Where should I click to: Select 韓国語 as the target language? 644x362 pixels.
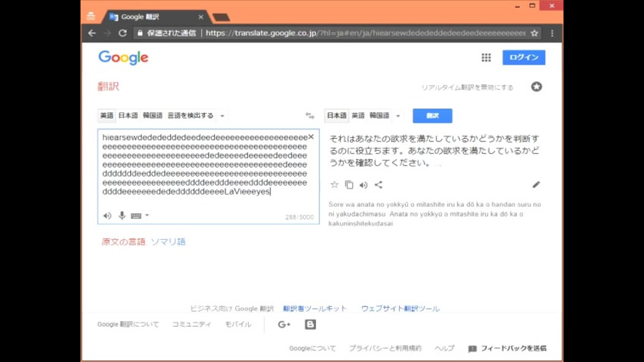click(x=380, y=116)
